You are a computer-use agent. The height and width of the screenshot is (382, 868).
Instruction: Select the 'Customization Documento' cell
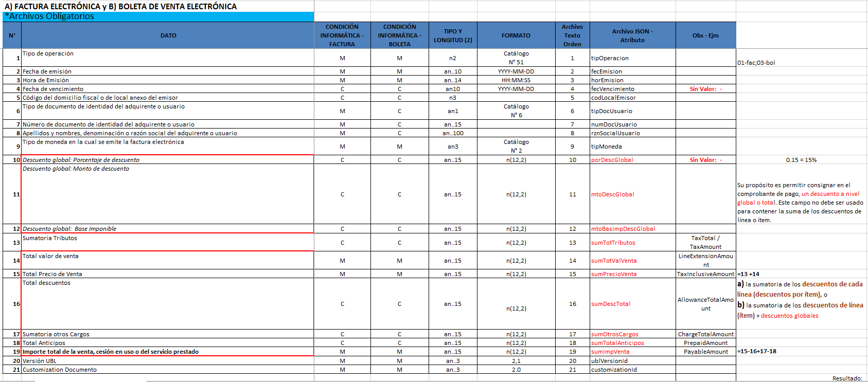pyautogui.click(x=168, y=370)
